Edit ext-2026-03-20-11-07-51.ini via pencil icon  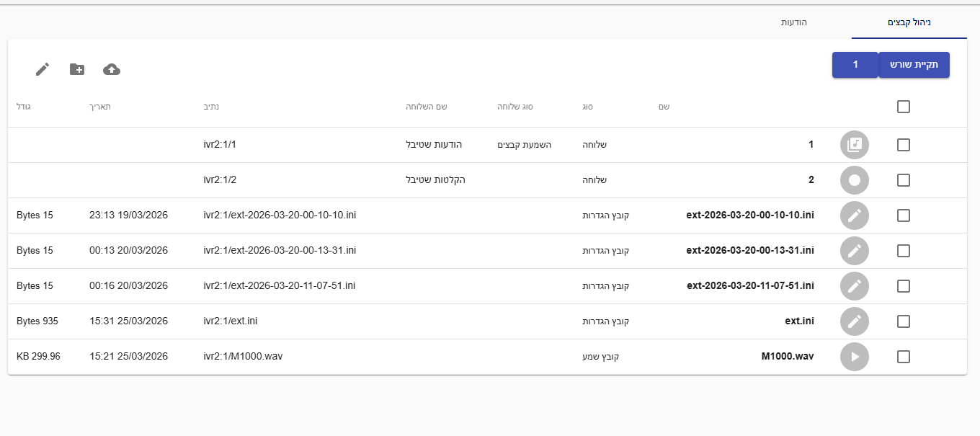[854, 286]
